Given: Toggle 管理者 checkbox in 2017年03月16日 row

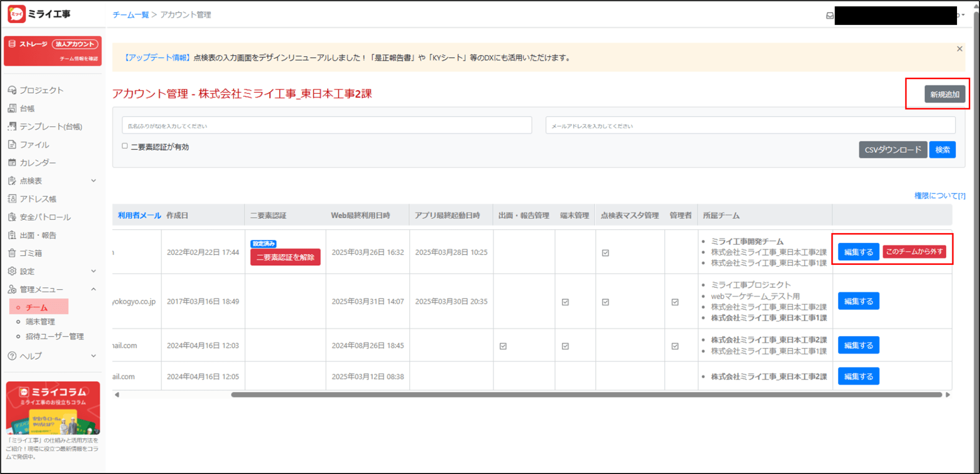Looking at the screenshot, I should [x=675, y=302].
